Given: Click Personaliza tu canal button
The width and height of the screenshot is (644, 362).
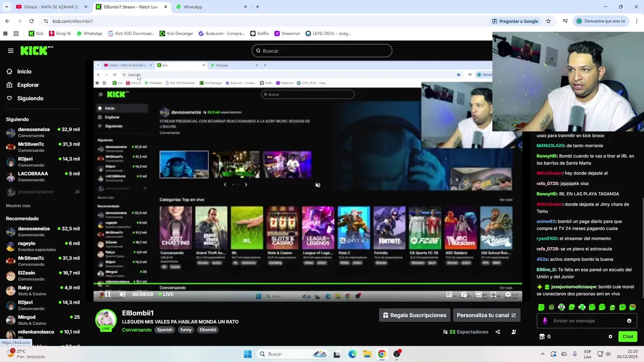Looking at the screenshot, I should [x=486, y=315].
